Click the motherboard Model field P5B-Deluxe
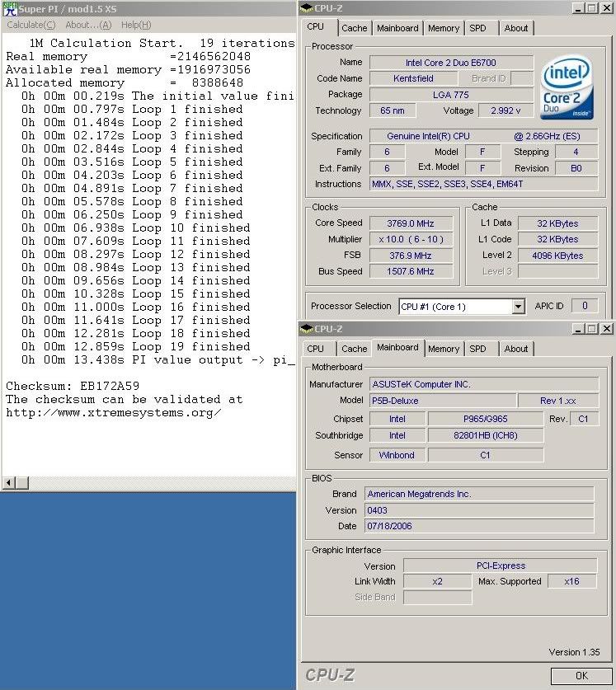This screenshot has height=690, width=616. coord(443,401)
